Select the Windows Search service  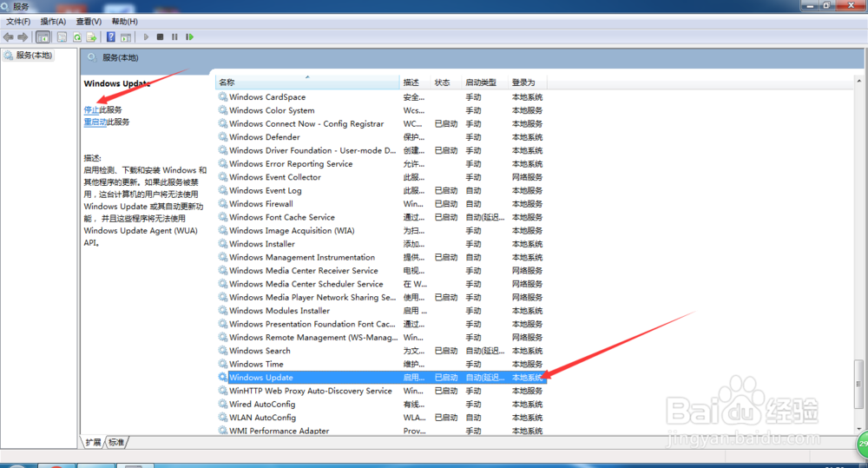point(381,351)
